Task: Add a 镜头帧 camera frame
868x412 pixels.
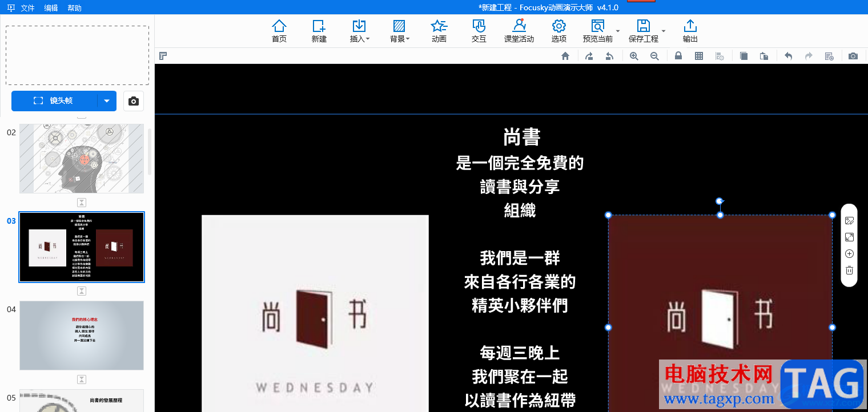Action: (x=54, y=101)
